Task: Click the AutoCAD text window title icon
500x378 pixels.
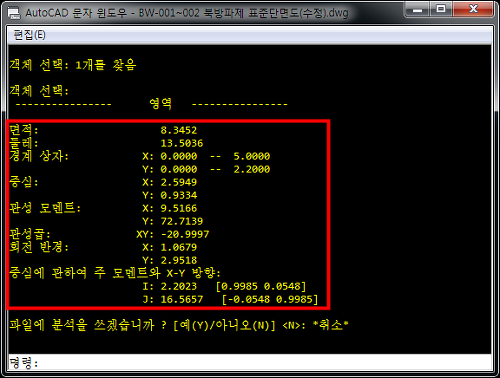Action: tap(14, 13)
